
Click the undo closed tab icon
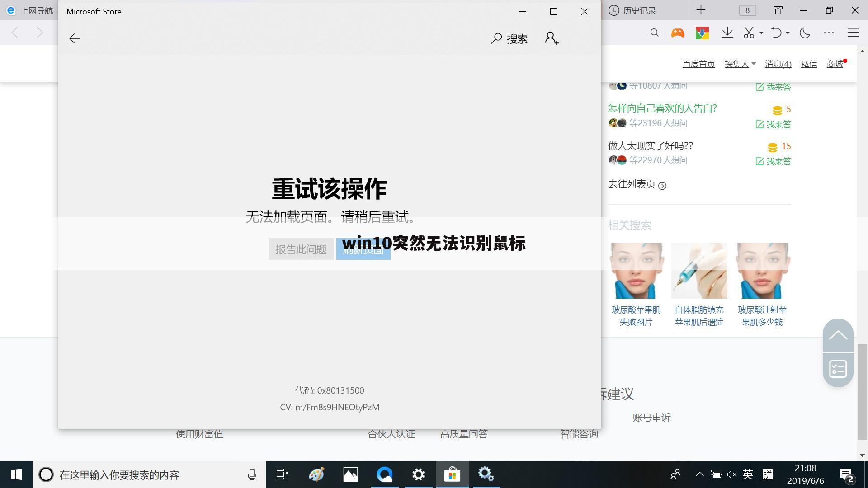click(776, 33)
